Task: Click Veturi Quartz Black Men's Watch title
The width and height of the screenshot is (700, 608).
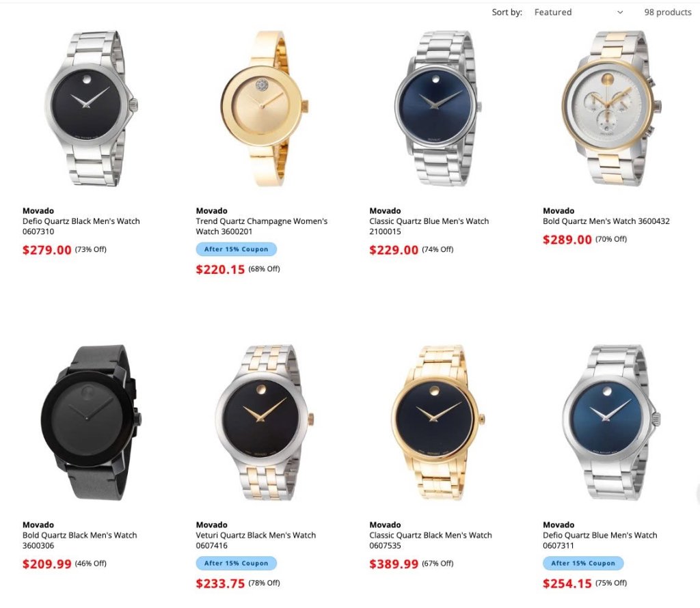Action: coord(256,540)
